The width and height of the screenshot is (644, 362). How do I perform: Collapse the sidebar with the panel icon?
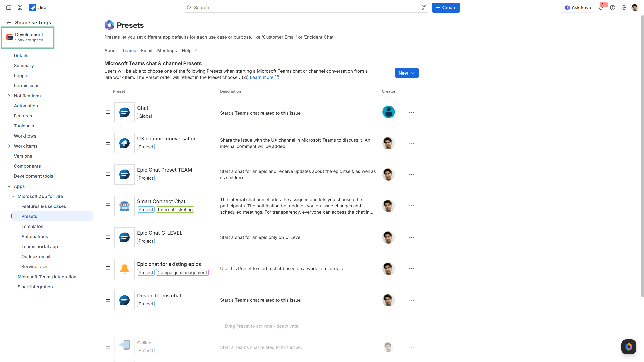click(x=9, y=8)
